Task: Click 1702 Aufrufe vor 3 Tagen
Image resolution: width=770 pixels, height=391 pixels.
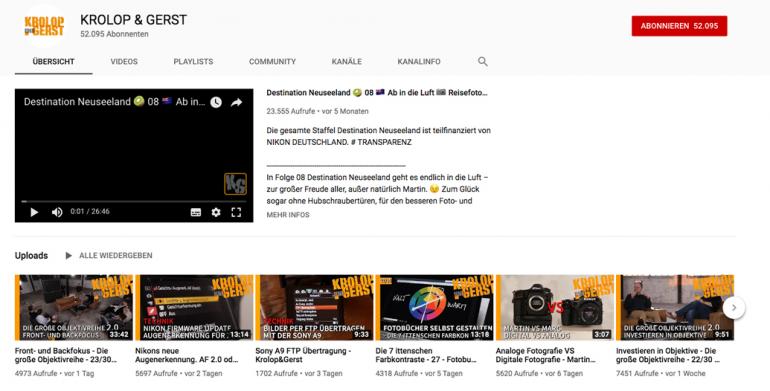Action: [299, 373]
